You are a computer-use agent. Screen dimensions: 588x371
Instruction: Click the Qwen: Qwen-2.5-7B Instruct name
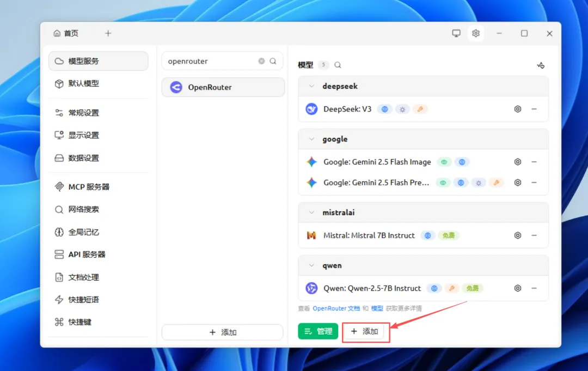(x=372, y=288)
